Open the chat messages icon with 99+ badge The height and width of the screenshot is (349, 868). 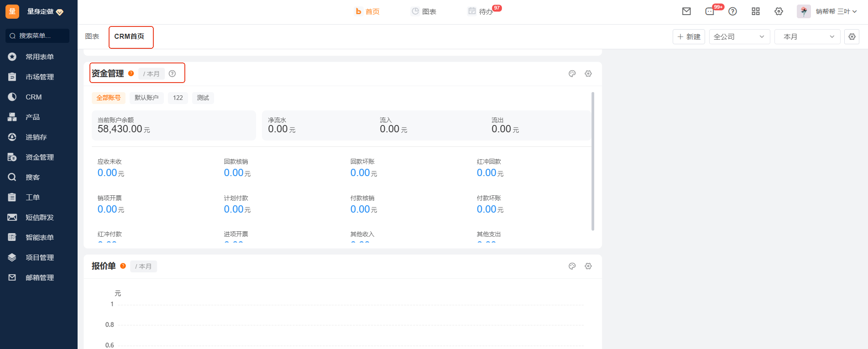click(710, 11)
